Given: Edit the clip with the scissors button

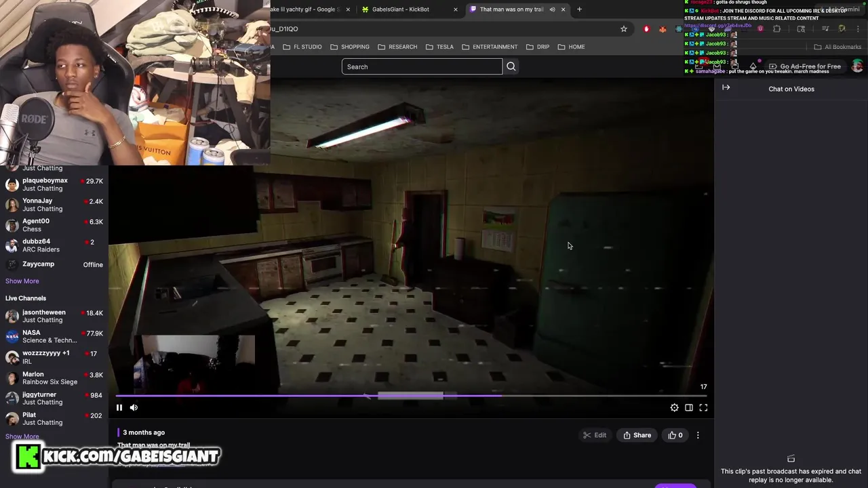Looking at the screenshot, I should [x=595, y=435].
